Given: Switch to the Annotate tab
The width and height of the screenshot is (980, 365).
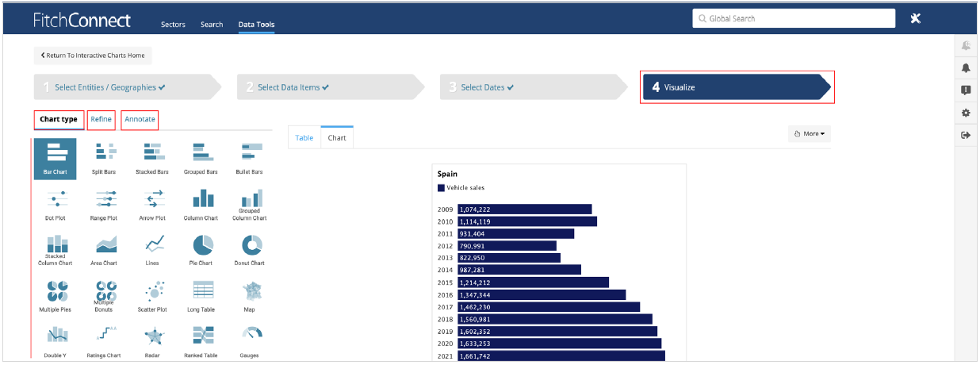Looking at the screenshot, I should [140, 120].
